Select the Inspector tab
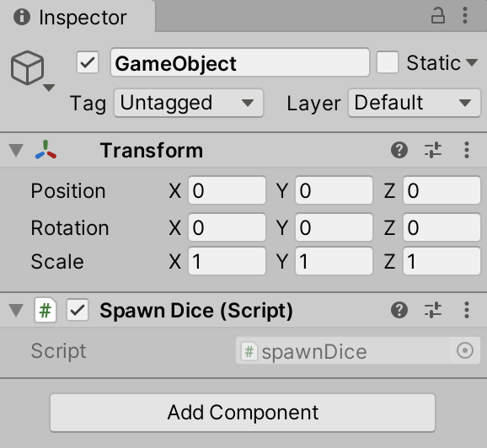 (78, 16)
